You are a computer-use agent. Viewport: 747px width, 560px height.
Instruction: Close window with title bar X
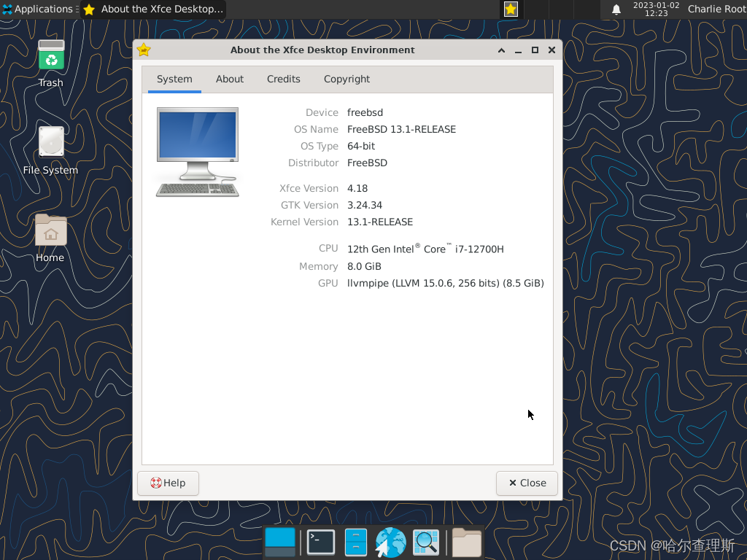(x=551, y=50)
